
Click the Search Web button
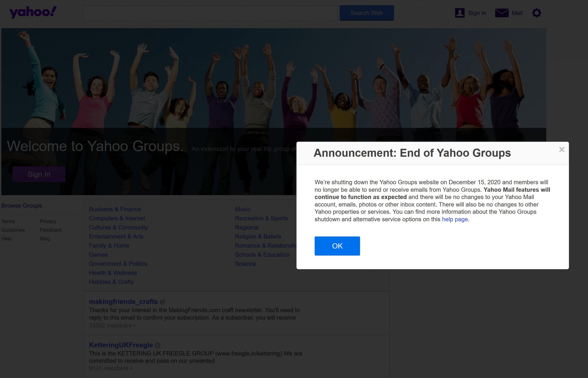367,13
